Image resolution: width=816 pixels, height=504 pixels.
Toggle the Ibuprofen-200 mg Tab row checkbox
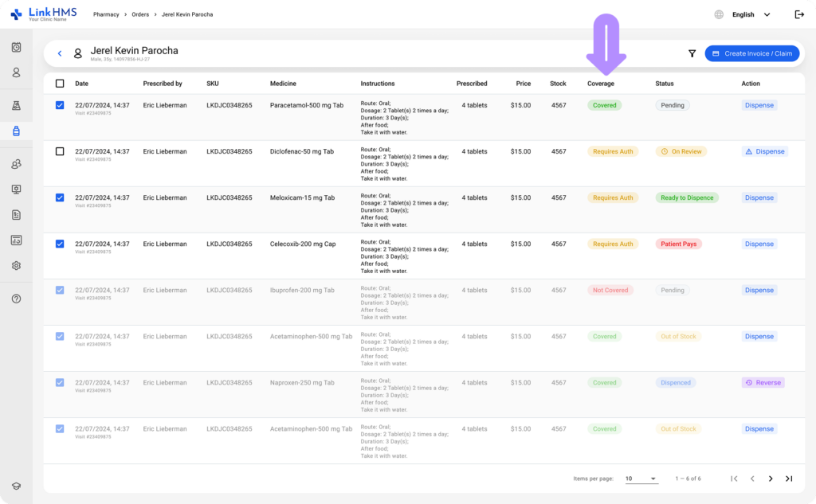point(60,291)
